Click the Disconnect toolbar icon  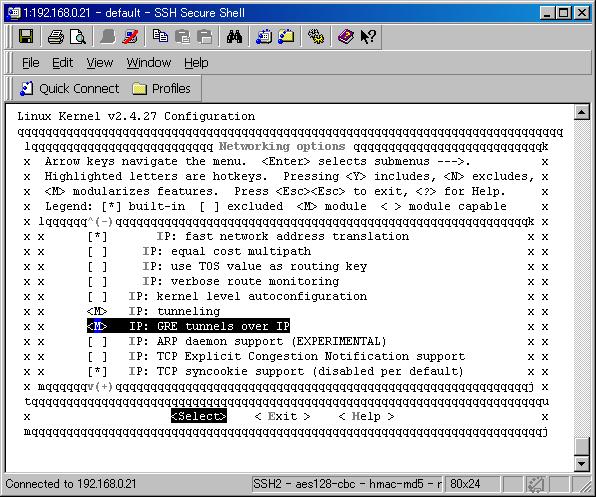(x=130, y=37)
